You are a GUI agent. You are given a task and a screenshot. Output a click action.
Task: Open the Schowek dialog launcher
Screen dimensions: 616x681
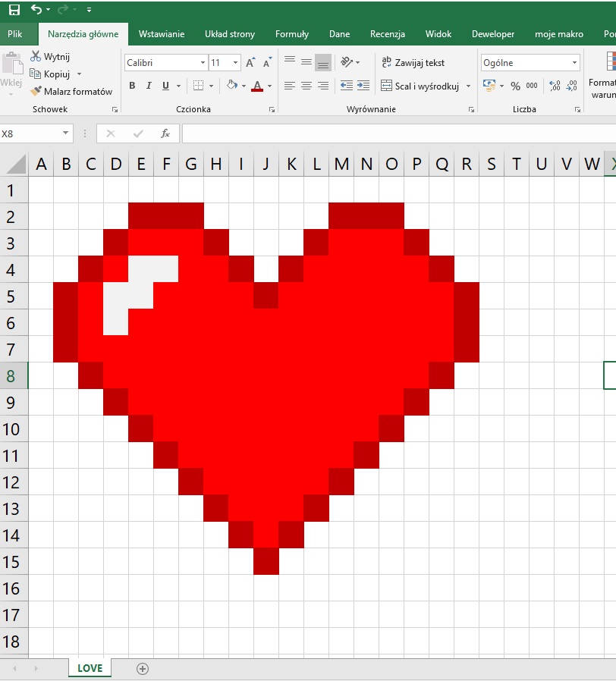(115, 110)
